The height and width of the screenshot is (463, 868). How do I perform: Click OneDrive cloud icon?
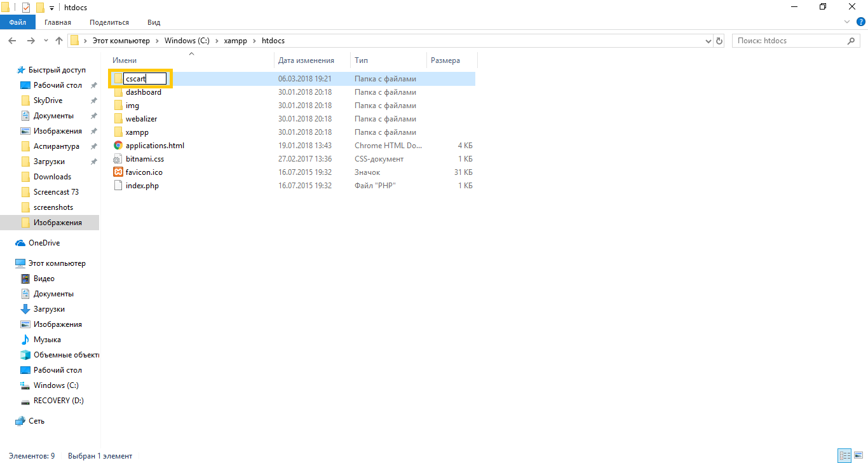tap(20, 243)
